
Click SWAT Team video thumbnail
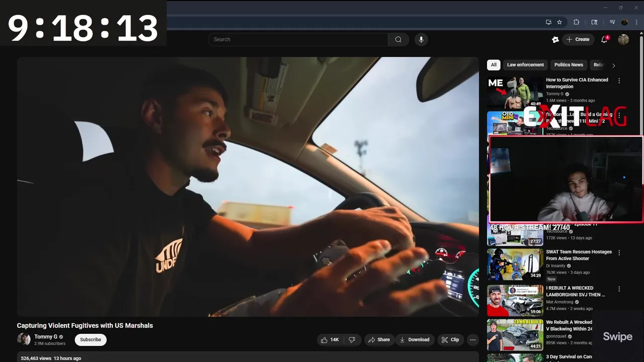(x=515, y=264)
